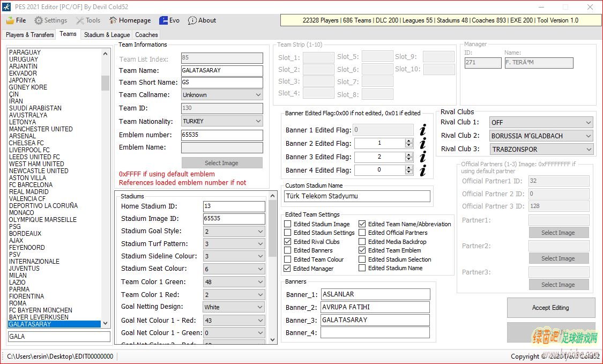Viewport: 603px width, 364px height.
Task: Uncheck Edited Team Name/Abbreviation checkbox
Action: [x=362, y=224]
